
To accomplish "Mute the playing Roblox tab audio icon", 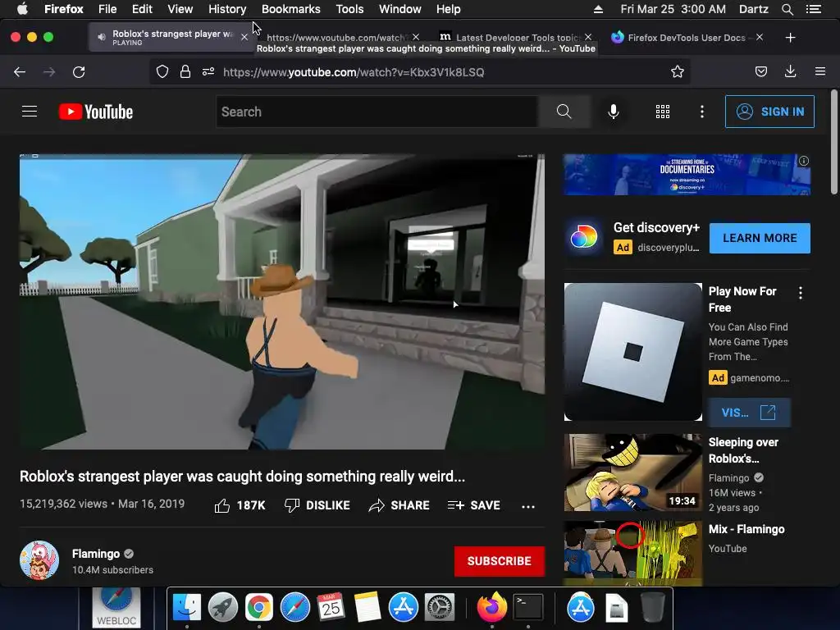I will tap(101, 37).
